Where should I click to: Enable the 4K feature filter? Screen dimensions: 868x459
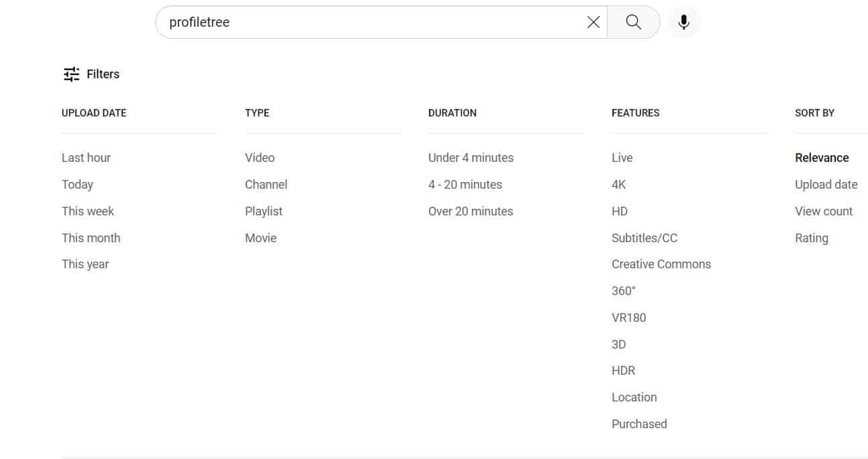tap(619, 185)
